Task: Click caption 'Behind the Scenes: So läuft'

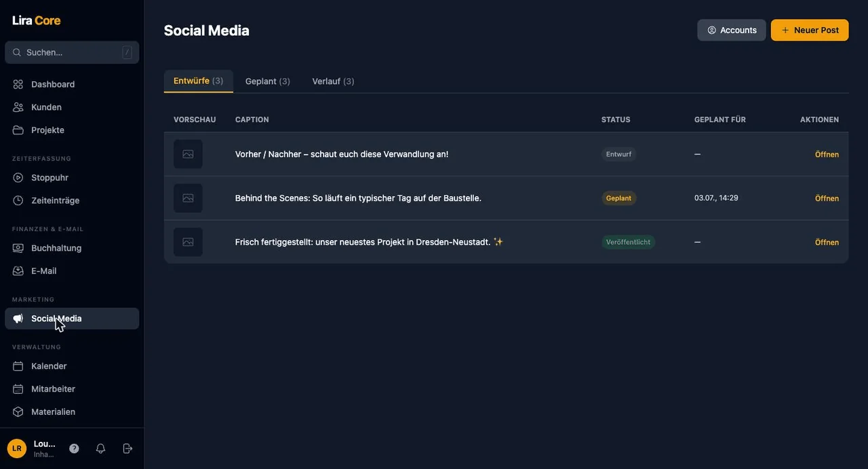Action: (x=358, y=198)
